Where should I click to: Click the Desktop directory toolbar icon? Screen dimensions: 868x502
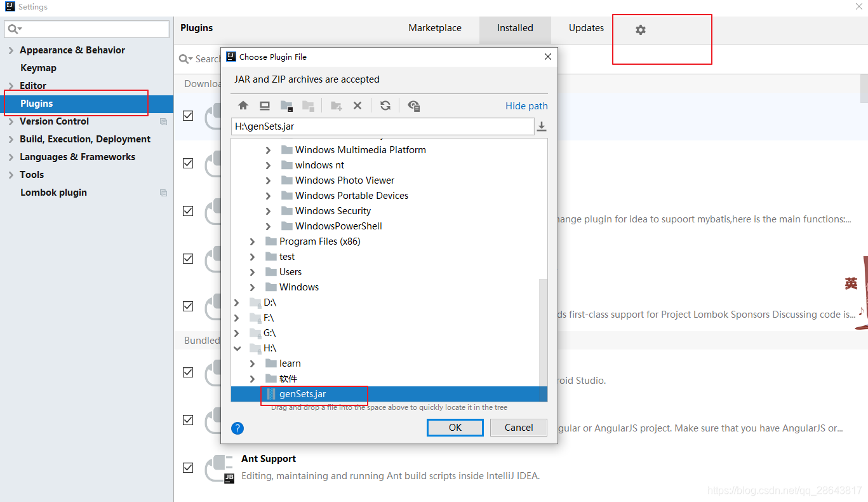click(x=265, y=105)
